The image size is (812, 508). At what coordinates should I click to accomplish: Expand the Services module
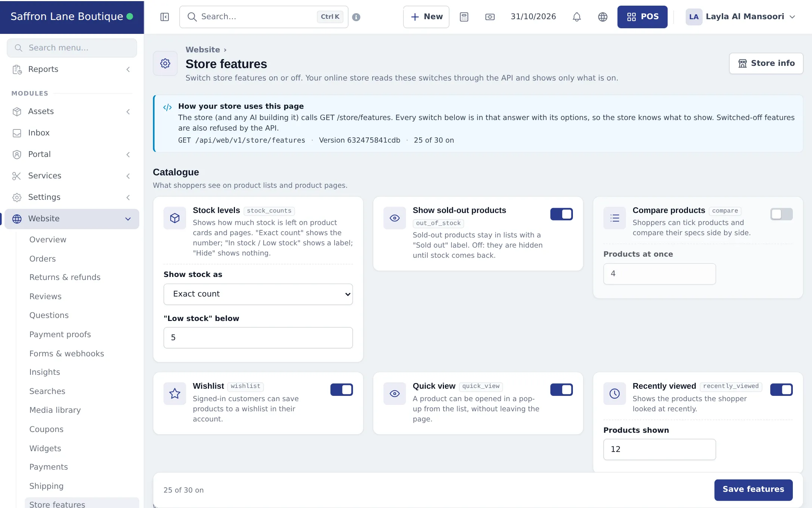pyautogui.click(x=72, y=176)
